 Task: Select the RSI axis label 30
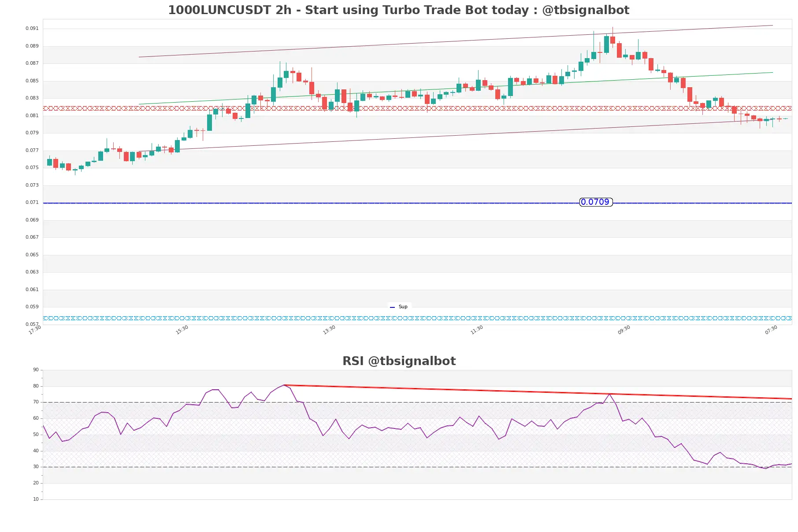point(36,467)
